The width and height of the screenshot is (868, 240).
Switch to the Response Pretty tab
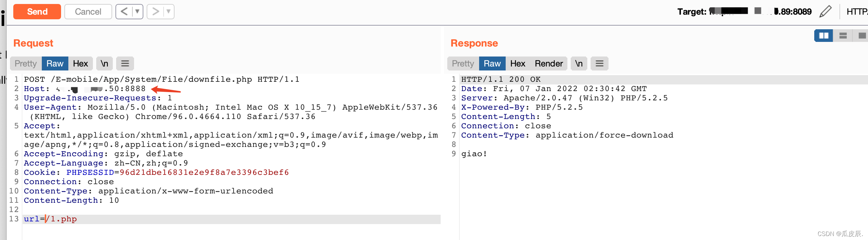tap(463, 63)
